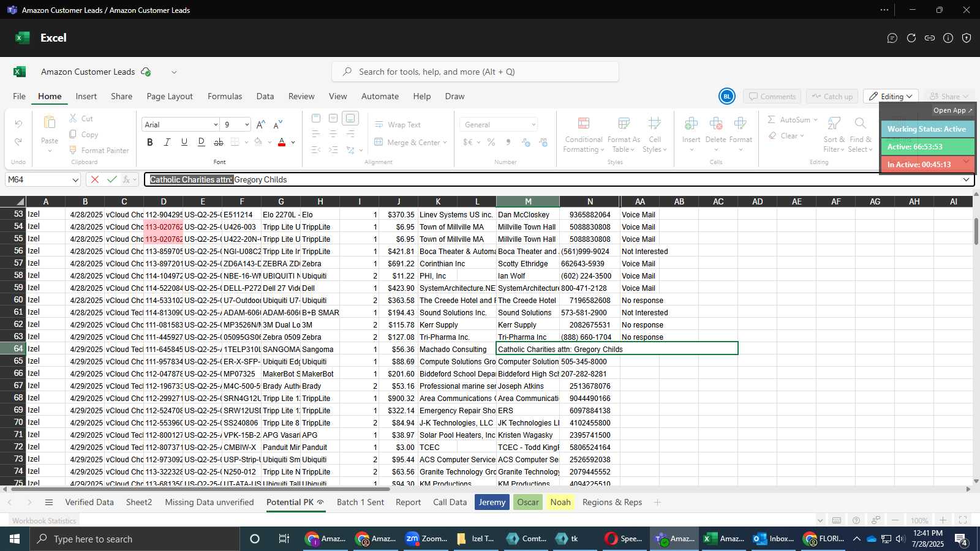
Task: Increase font size with grow font icon
Action: point(261,124)
